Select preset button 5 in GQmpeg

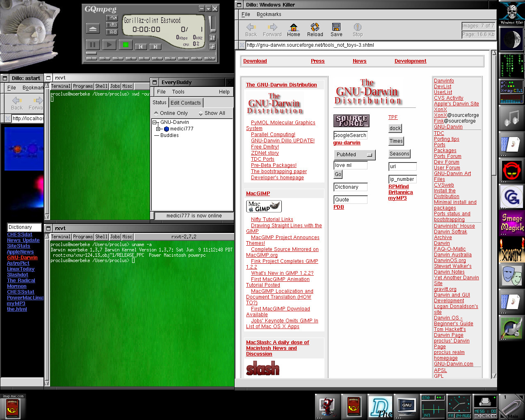(144, 59)
